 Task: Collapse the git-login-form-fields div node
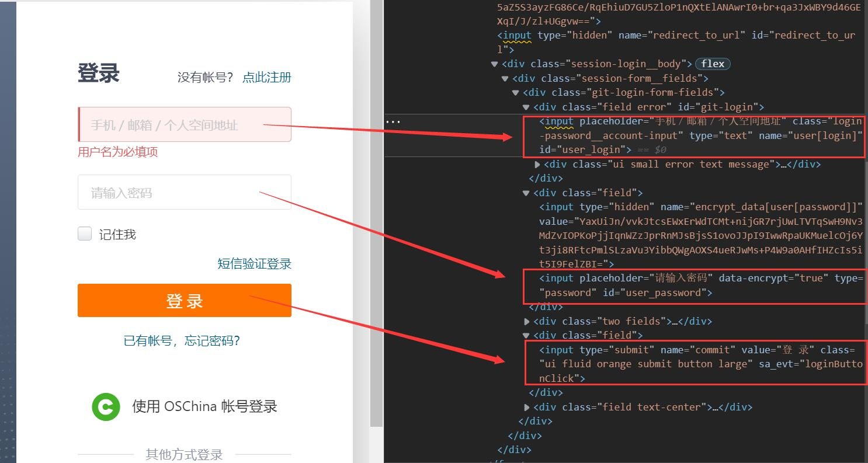pos(516,93)
